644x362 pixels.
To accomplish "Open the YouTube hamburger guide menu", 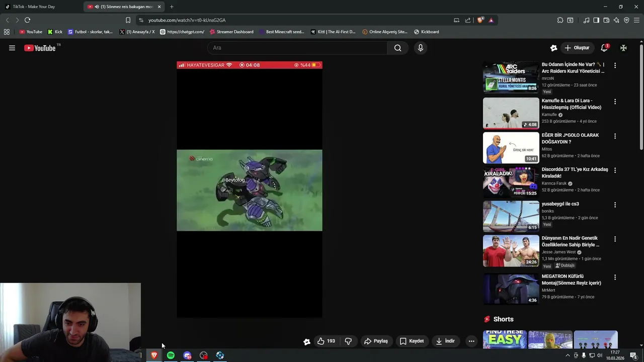I will click(12, 48).
